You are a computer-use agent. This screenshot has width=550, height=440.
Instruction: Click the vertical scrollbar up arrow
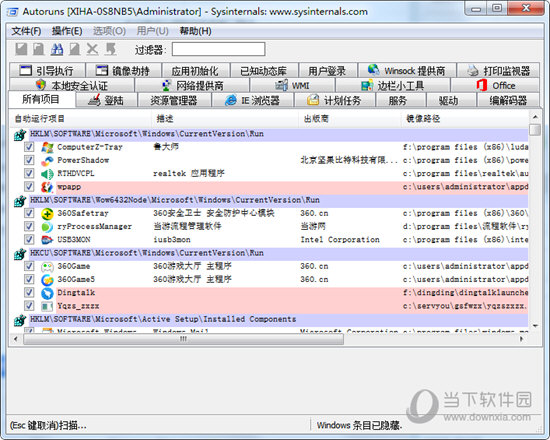pyautogui.click(x=535, y=116)
